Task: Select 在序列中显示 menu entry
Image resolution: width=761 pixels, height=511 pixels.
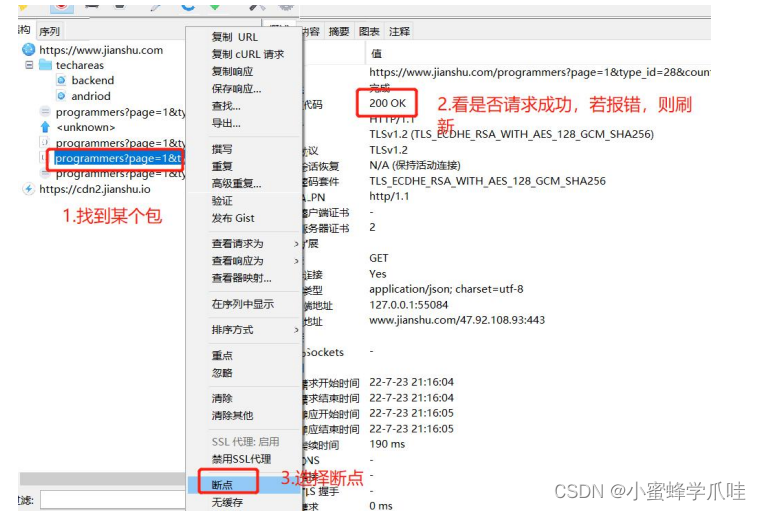Action: coord(243,304)
